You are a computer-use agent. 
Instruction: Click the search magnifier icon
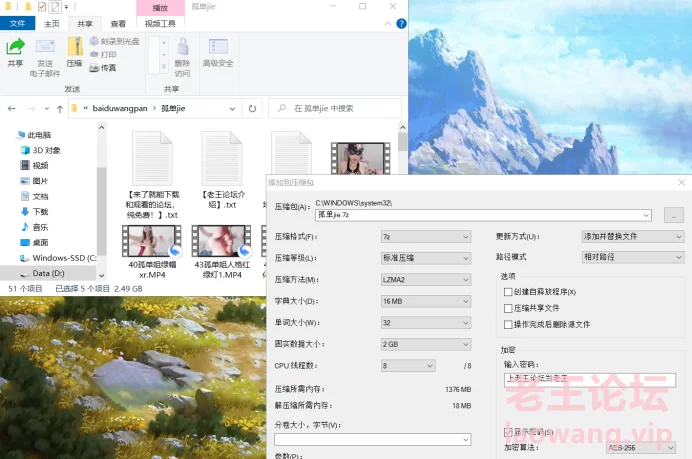click(x=282, y=109)
